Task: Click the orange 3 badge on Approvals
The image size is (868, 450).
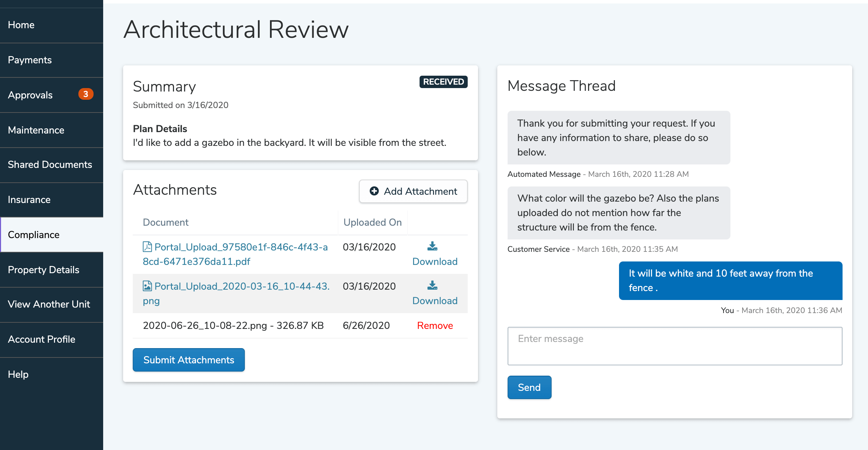Action: tap(86, 94)
